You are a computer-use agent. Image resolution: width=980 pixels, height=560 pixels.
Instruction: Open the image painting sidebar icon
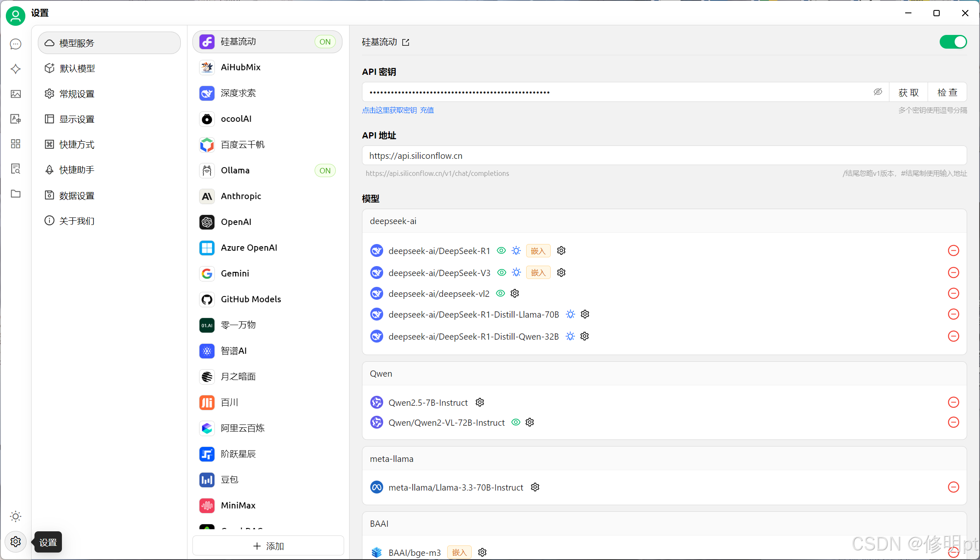[15, 94]
